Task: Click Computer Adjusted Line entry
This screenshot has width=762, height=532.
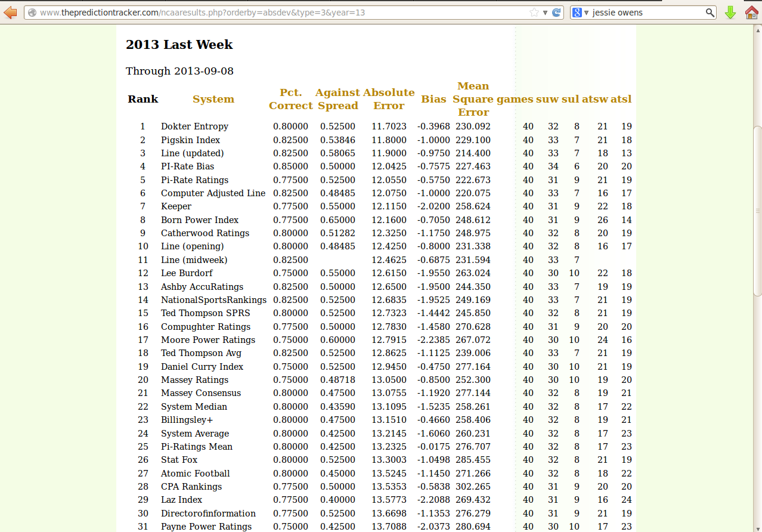Action: (213, 193)
